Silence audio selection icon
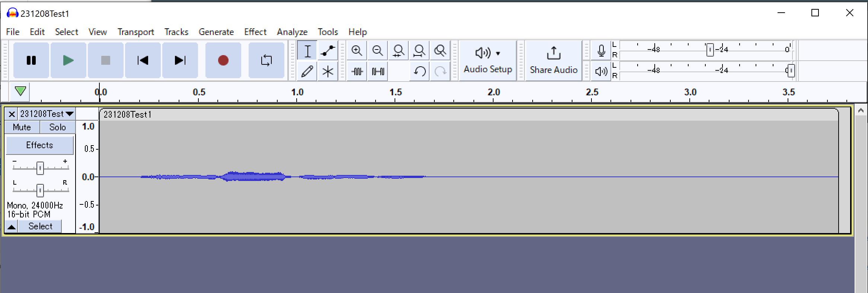The image size is (868, 293). click(378, 71)
